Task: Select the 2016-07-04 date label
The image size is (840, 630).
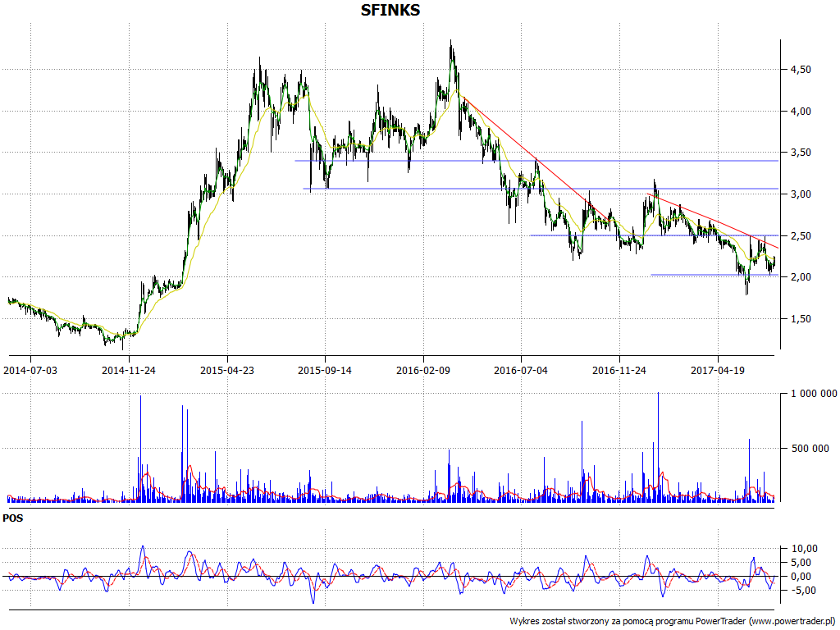Action: tap(521, 370)
